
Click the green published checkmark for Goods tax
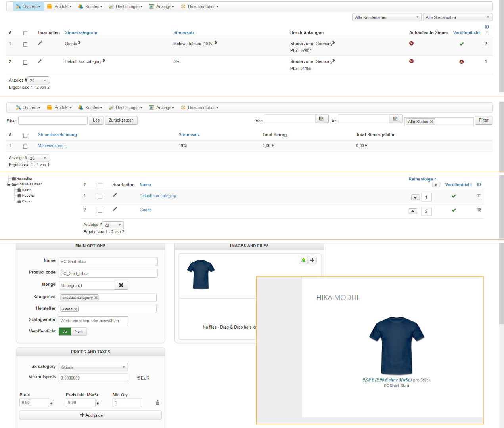[x=461, y=44]
